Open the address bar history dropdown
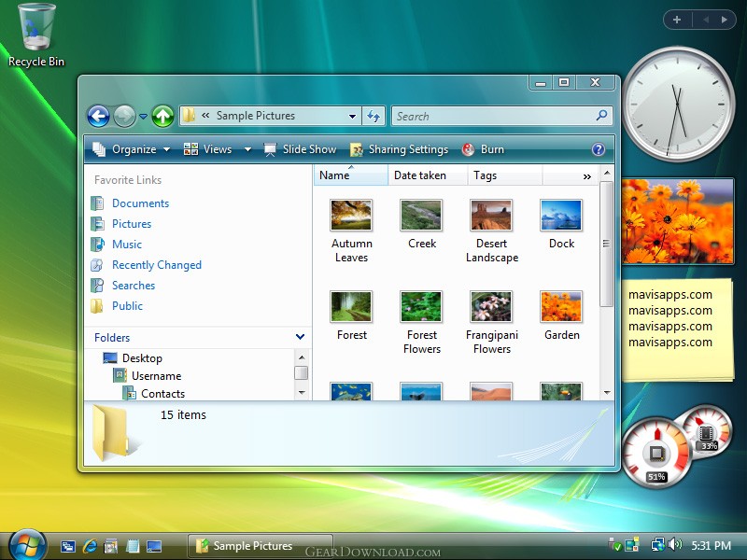The width and height of the screenshot is (747, 560). [352, 117]
